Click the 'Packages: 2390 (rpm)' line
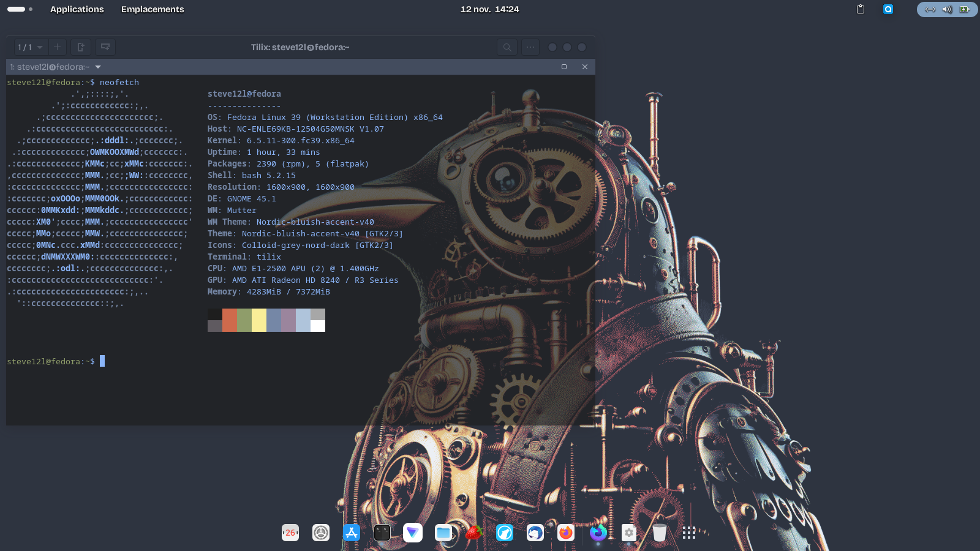The height and width of the screenshot is (551, 980). click(x=288, y=163)
